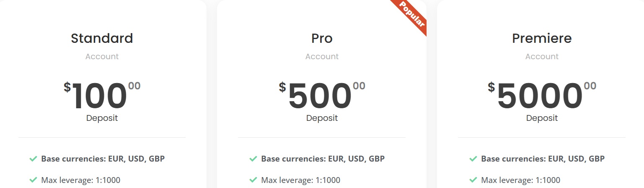
Task: Click Max leverage 1:1000 text in Standard card
Action: coord(80,180)
